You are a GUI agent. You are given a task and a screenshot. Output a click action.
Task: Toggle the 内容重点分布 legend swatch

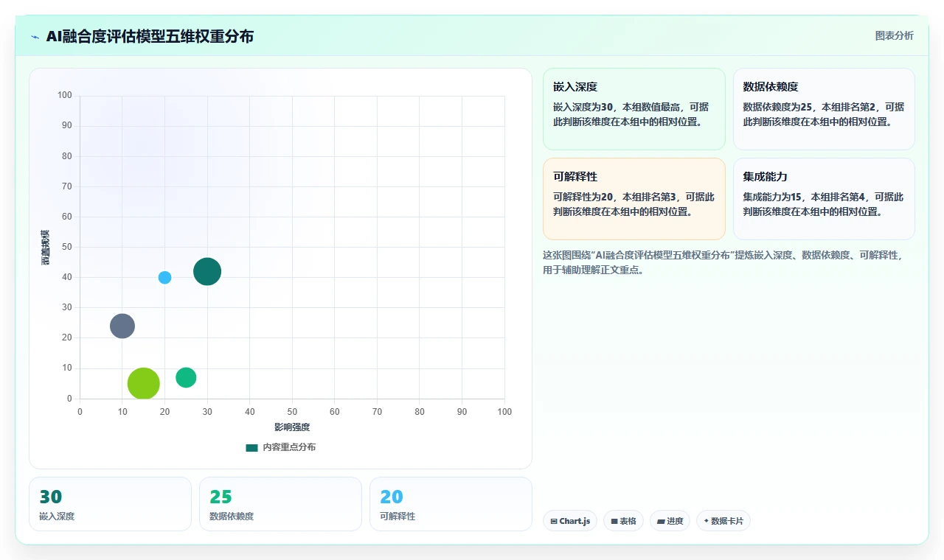pyautogui.click(x=251, y=447)
